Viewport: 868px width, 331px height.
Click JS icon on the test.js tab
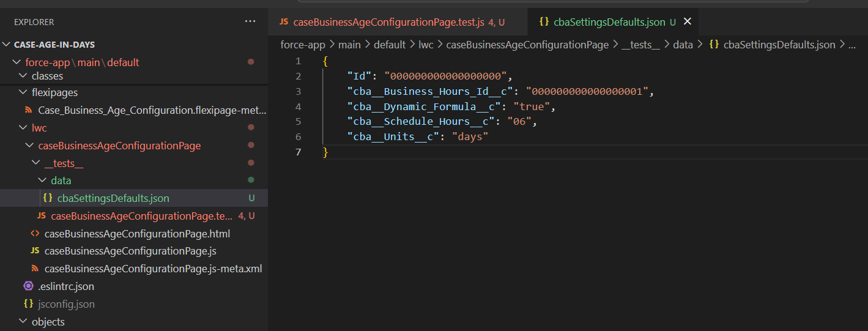pos(284,22)
